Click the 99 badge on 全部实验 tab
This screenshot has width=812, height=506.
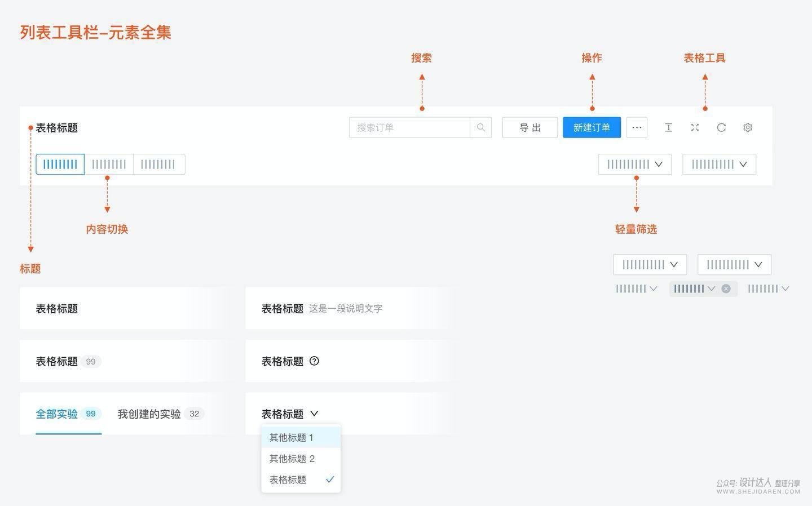(91, 414)
